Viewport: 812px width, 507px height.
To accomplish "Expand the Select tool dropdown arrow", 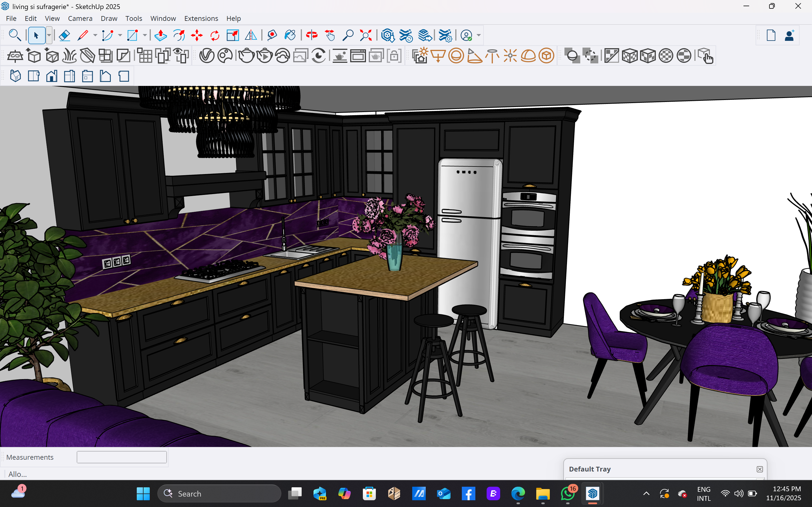I will click(x=49, y=35).
